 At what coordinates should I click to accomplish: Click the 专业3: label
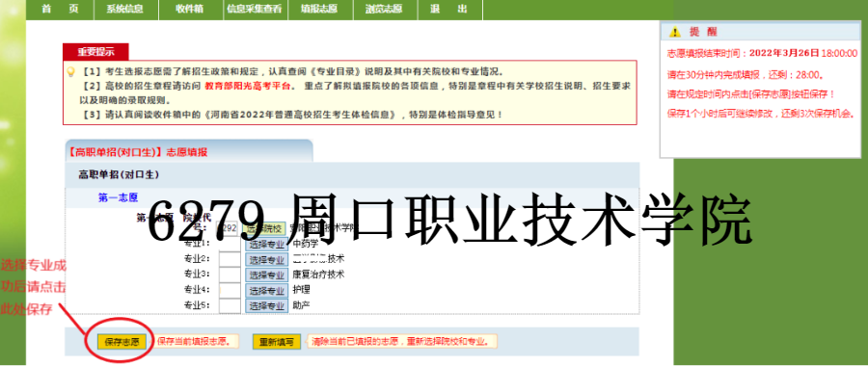[197, 274]
